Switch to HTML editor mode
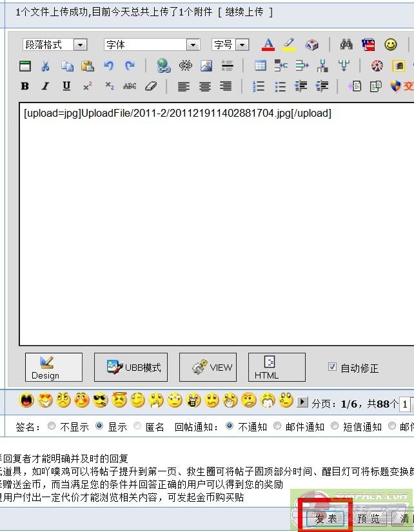 (276, 368)
